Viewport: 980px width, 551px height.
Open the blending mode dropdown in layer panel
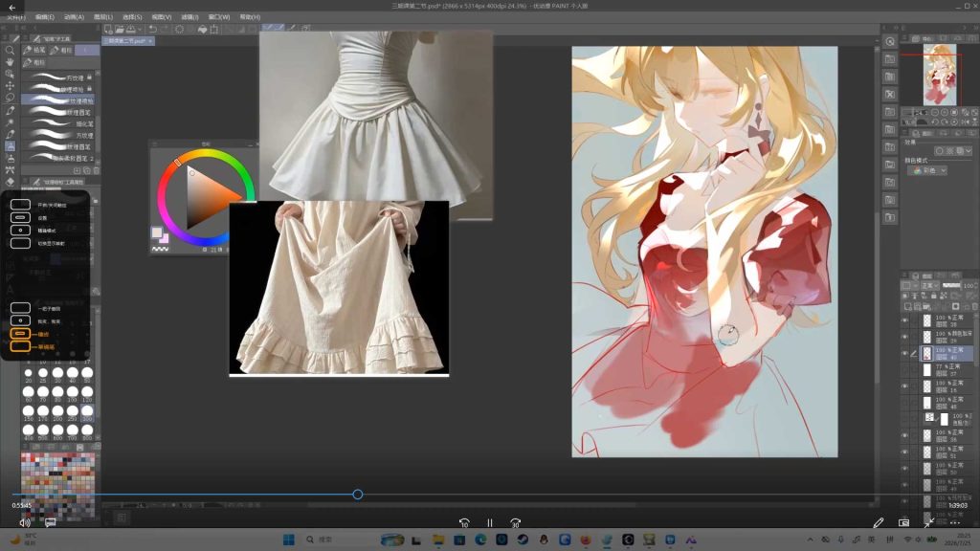928,285
